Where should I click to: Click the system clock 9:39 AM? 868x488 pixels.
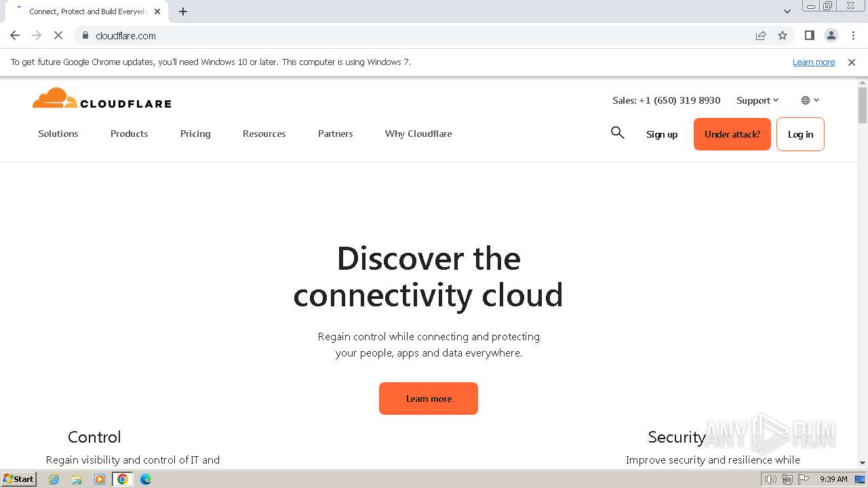833,479
